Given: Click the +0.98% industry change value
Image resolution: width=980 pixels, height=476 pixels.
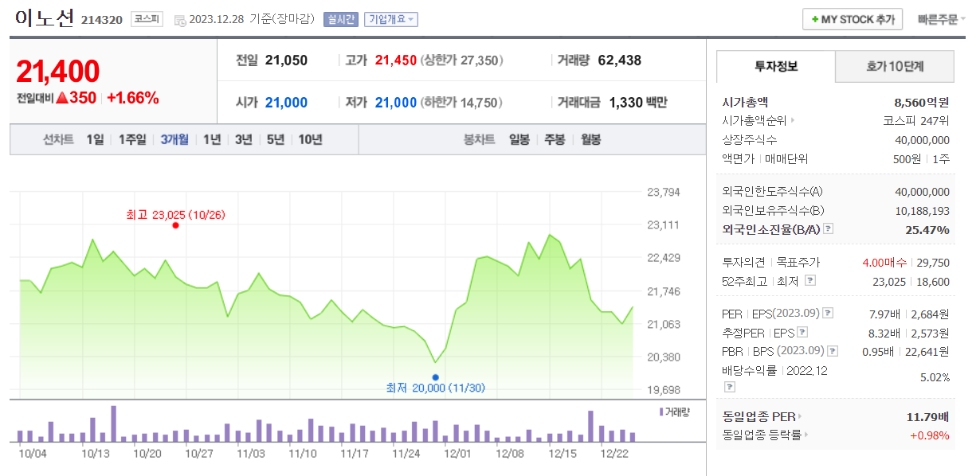Looking at the screenshot, I should pyautogui.click(x=930, y=435).
